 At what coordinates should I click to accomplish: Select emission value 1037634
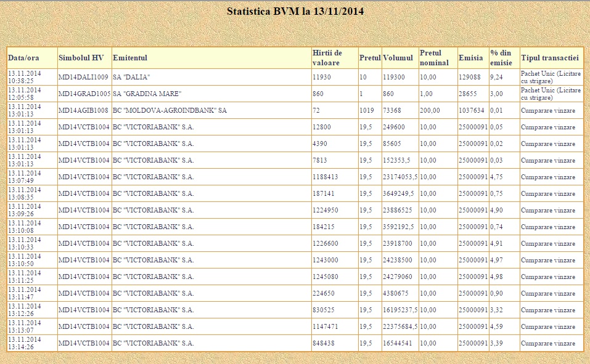click(472, 110)
